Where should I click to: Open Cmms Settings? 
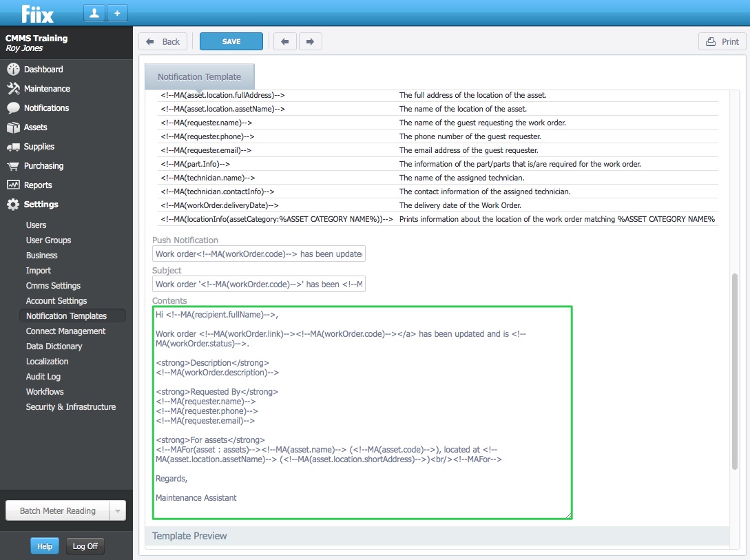53,285
